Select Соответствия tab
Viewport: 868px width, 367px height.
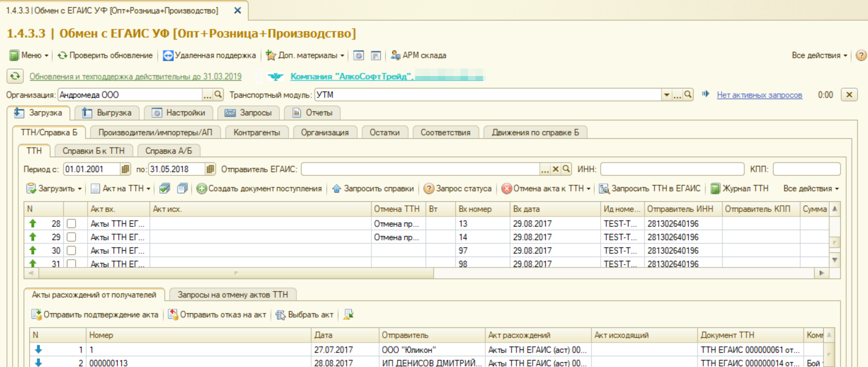[446, 133]
